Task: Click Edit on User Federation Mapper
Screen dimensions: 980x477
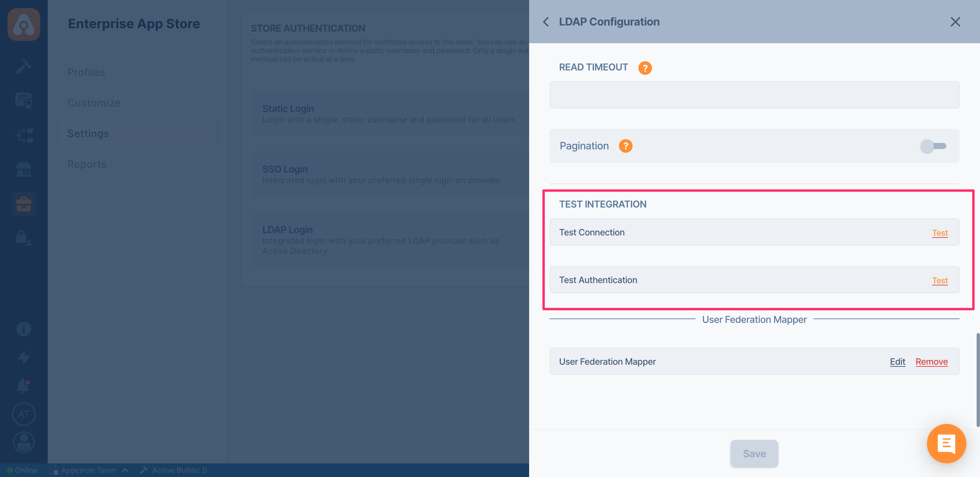Action: [897, 361]
